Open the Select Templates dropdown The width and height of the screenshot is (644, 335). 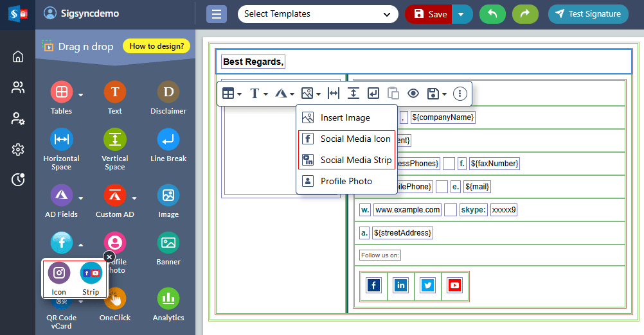click(x=318, y=14)
